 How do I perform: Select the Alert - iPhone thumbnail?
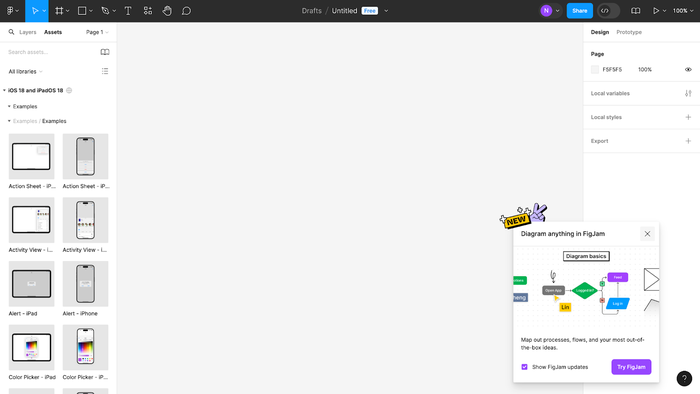click(85, 284)
